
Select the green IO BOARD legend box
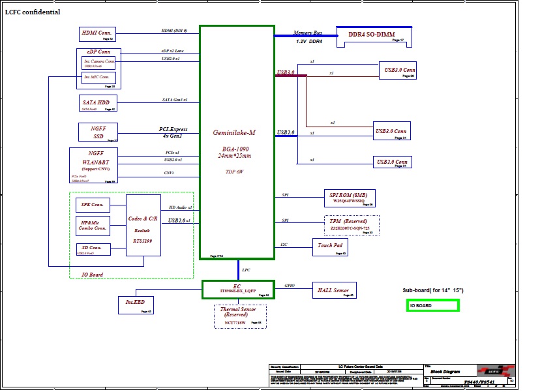coord(433,306)
